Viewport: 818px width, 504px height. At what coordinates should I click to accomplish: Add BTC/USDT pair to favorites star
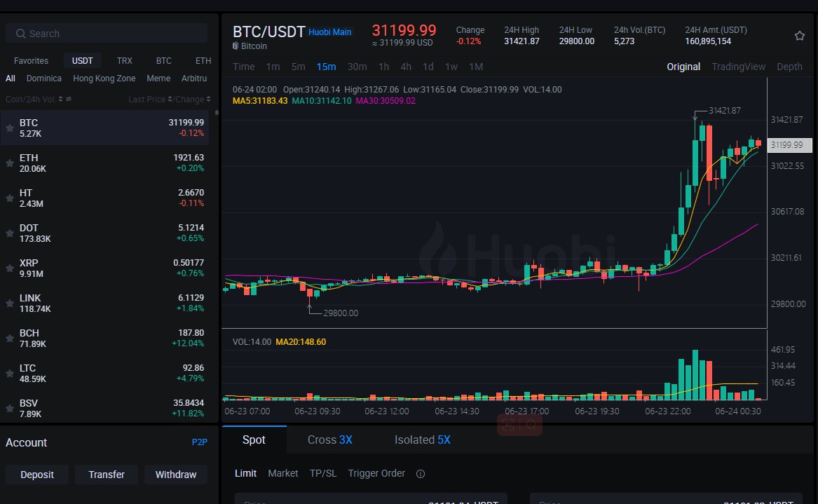[x=799, y=36]
